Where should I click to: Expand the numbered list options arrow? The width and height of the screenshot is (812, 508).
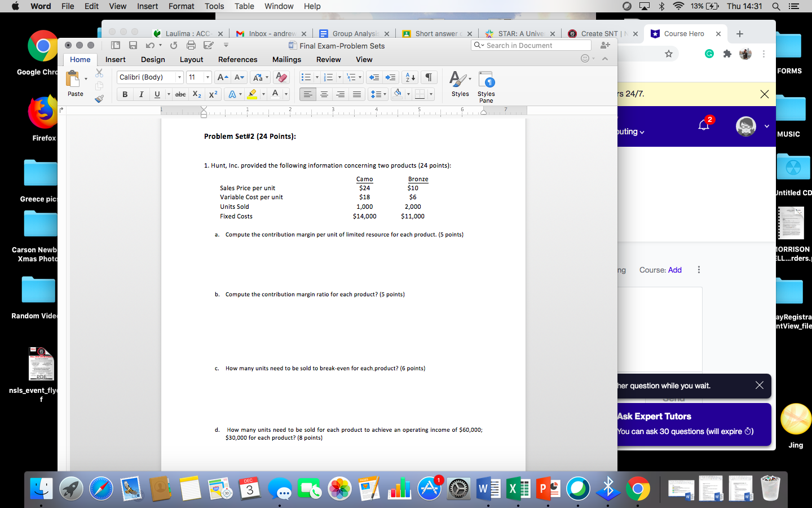pyautogui.click(x=339, y=77)
